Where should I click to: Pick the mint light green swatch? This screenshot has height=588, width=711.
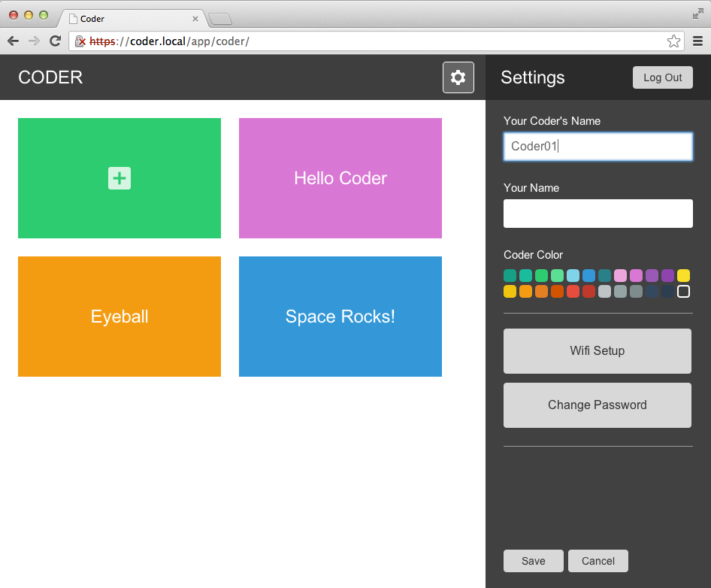coord(557,275)
